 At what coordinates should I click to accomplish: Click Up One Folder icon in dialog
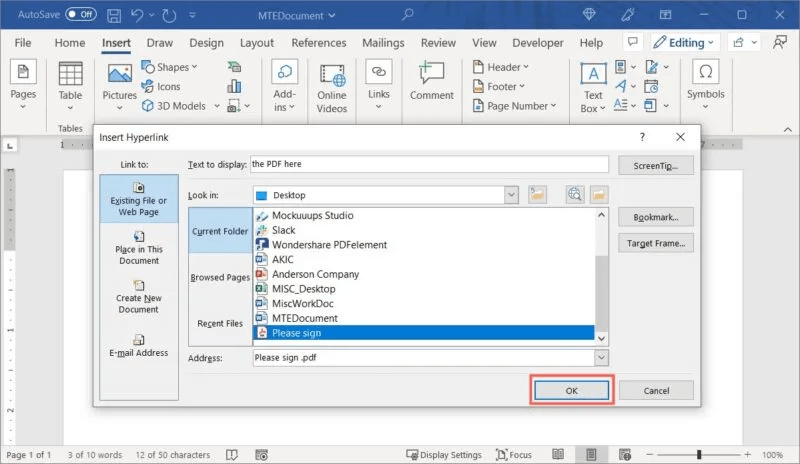[x=537, y=194]
